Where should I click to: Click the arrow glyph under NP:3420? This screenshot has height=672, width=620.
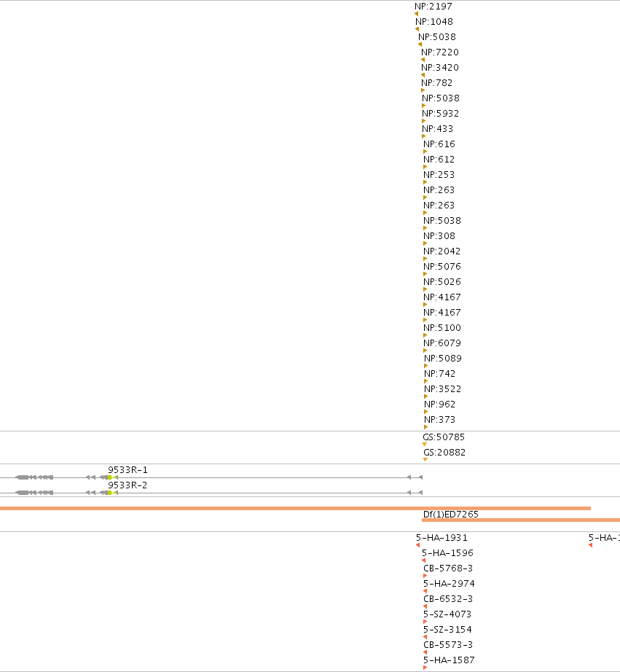click(x=423, y=75)
